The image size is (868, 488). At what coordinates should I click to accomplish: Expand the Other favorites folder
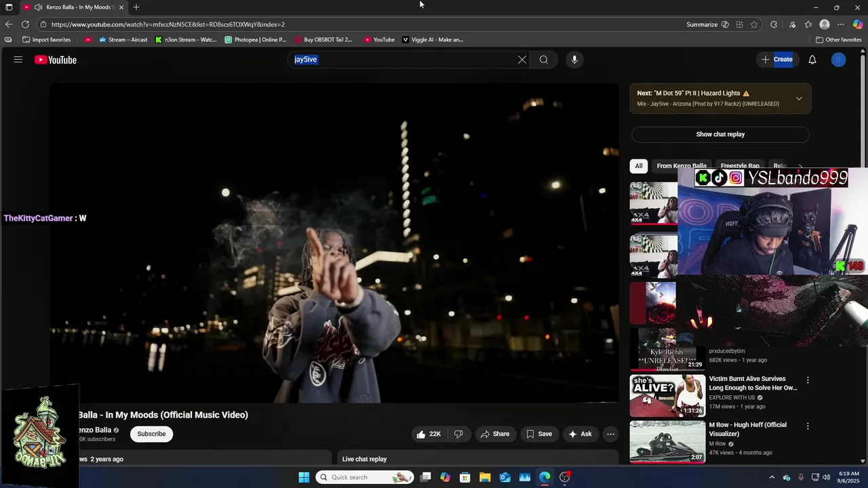(x=838, y=39)
